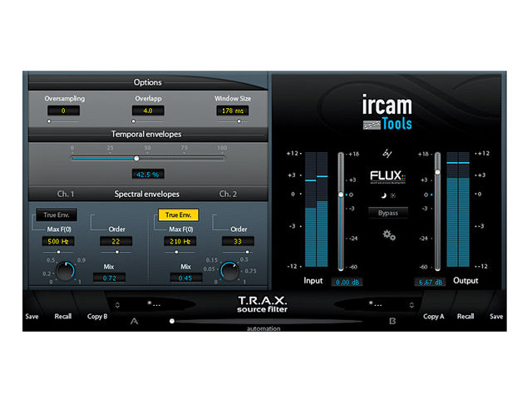The width and height of the screenshot is (532, 399).
Task: Click Overlapp value field 4.0
Action: coord(148,111)
